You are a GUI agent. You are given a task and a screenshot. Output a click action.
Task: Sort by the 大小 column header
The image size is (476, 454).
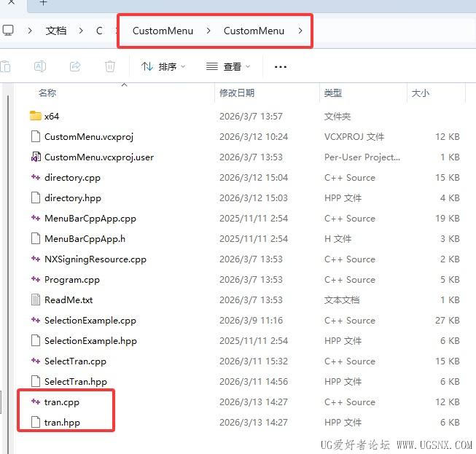pyautogui.click(x=420, y=93)
